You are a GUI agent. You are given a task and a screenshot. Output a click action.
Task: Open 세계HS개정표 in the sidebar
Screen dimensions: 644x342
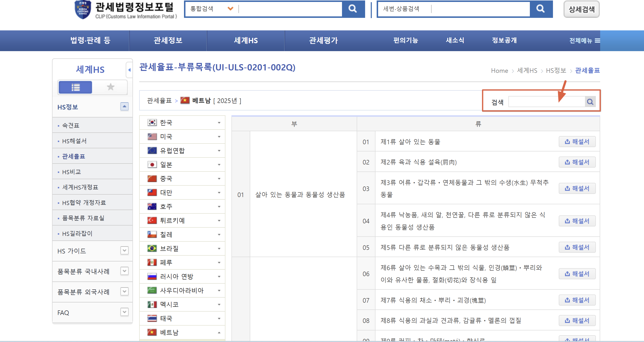(x=80, y=187)
